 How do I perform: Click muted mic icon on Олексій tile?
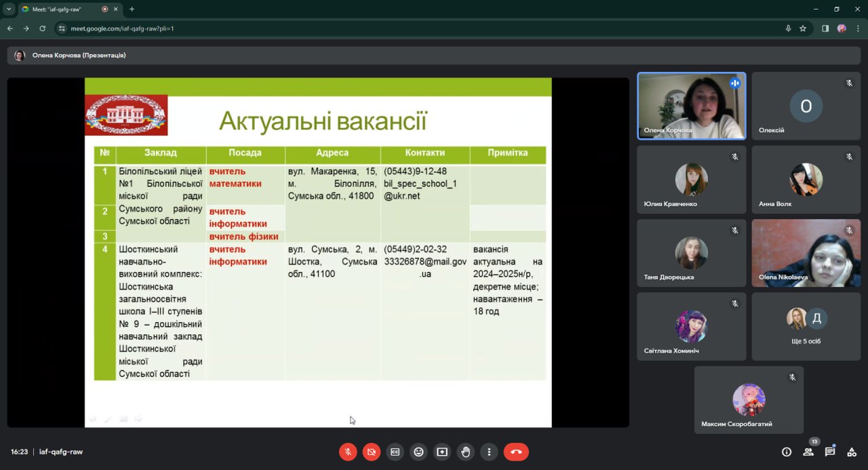click(849, 83)
